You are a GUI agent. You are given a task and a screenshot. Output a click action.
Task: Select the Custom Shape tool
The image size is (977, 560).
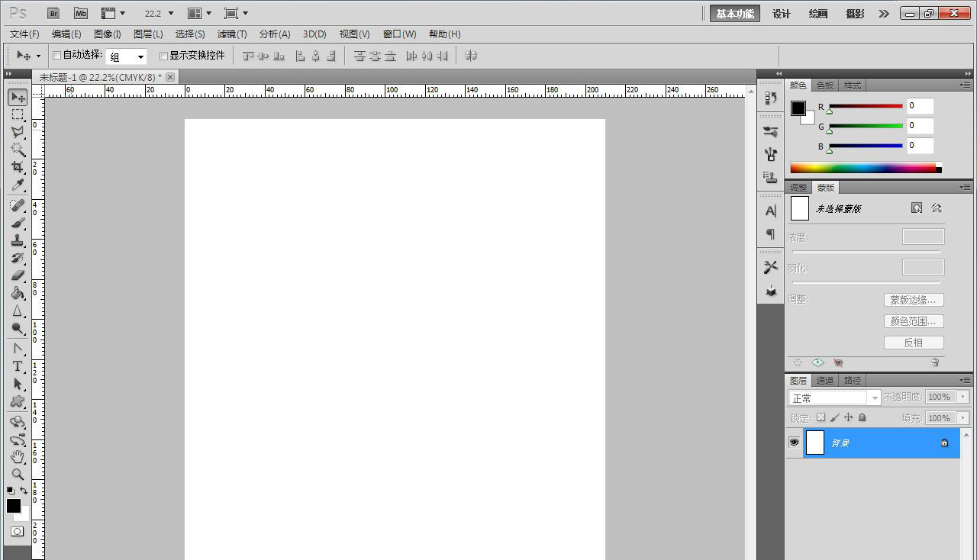coord(18,402)
